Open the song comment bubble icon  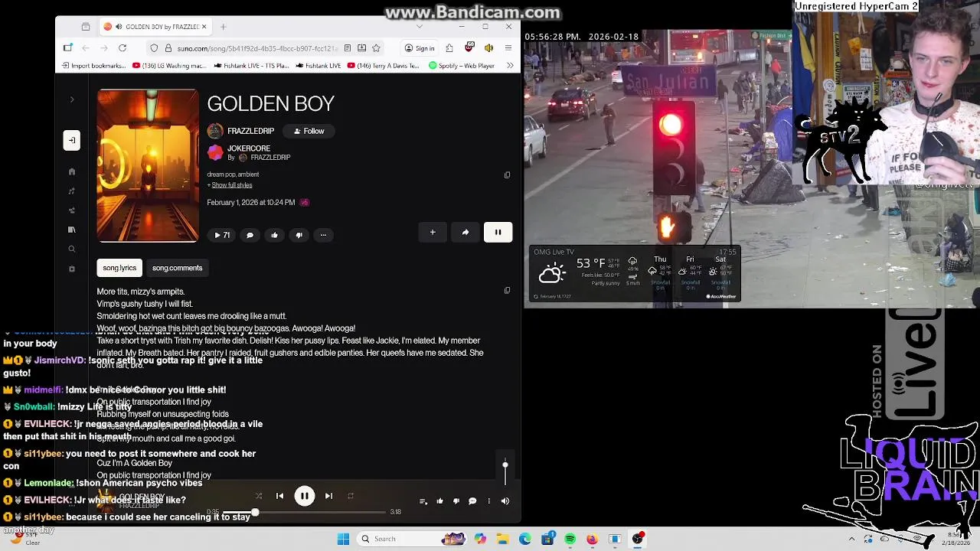coord(250,235)
